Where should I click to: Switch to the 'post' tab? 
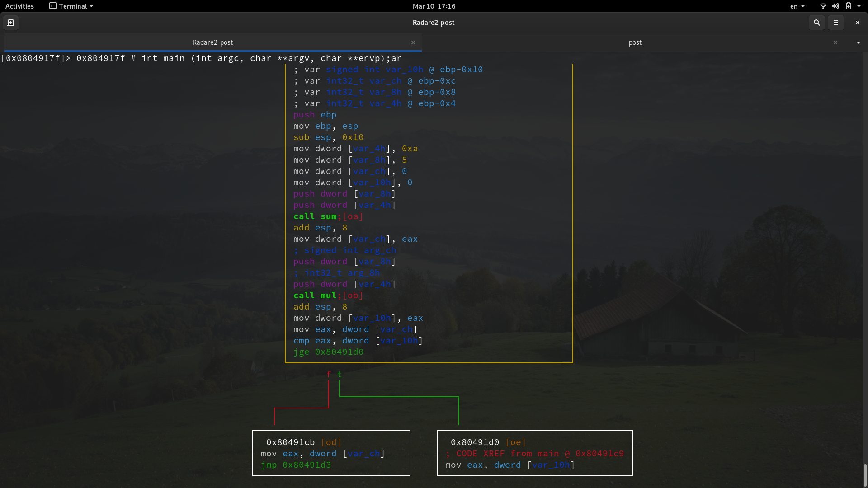tap(635, 42)
